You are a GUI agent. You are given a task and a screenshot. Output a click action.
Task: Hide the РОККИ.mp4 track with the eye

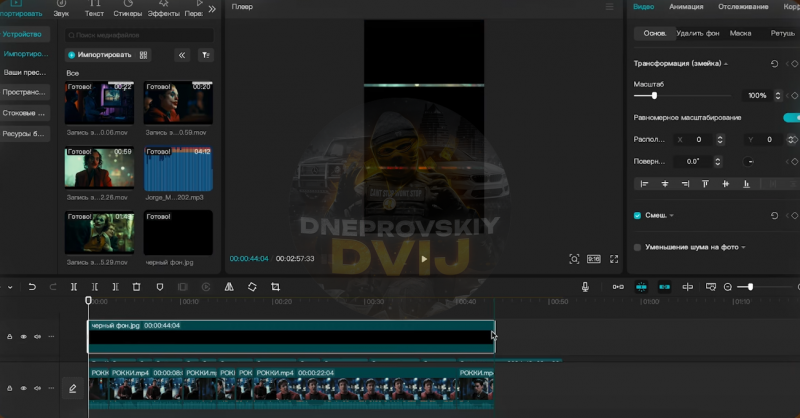tap(23, 388)
